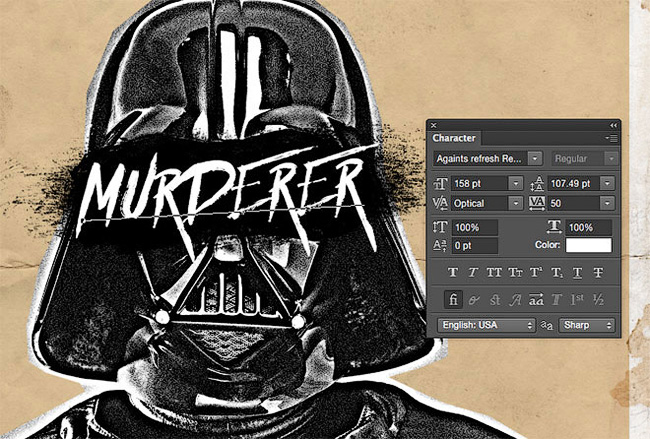This screenshot has height=439, width=650.
Task: Toggle Standard Ligatures (fi) button
Action: pos(453,299)
